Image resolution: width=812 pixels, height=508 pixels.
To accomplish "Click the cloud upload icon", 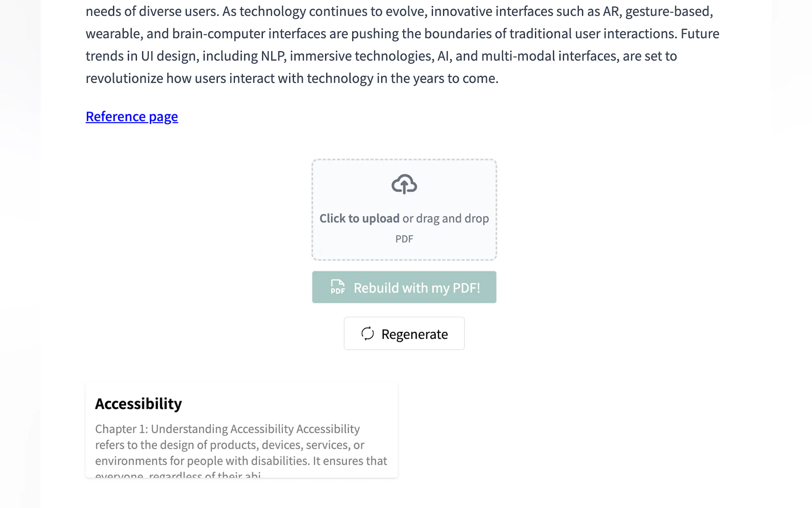I will (x=404, y=184).
